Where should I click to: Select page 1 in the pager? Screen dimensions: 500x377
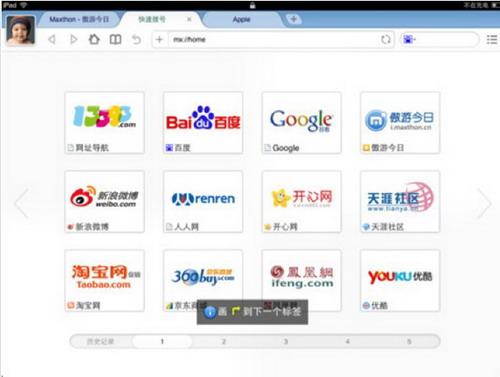coord(162,341)
